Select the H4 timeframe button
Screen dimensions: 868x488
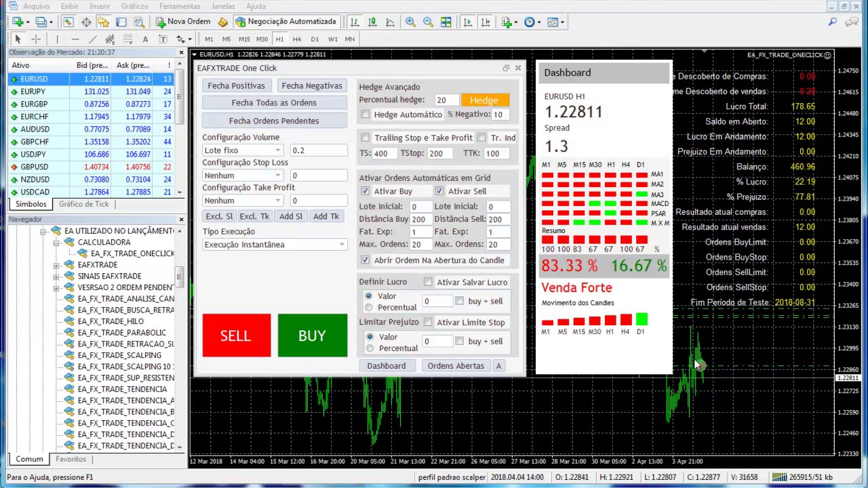(297, 39)
